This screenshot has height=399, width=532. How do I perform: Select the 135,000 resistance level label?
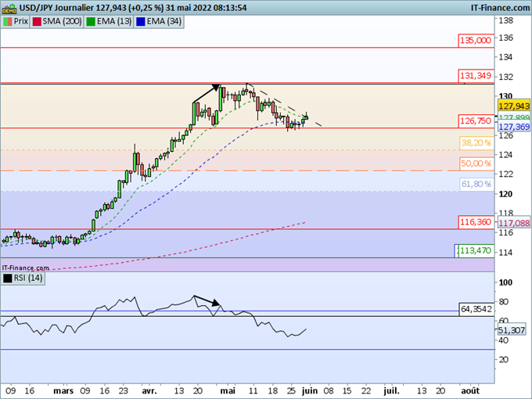point(476,41)
